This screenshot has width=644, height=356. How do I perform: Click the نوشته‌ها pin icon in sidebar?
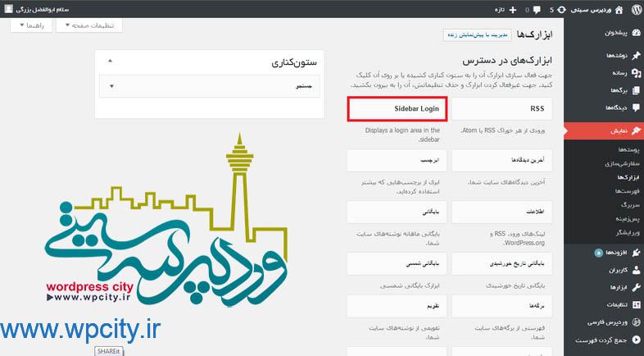[x=636, y=55]
